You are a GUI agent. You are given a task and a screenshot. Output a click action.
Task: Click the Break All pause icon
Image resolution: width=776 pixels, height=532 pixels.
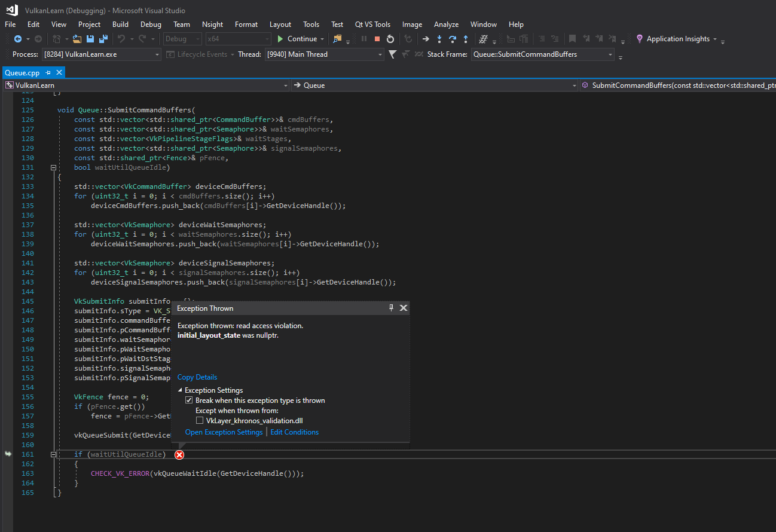(x=365, y=39)
